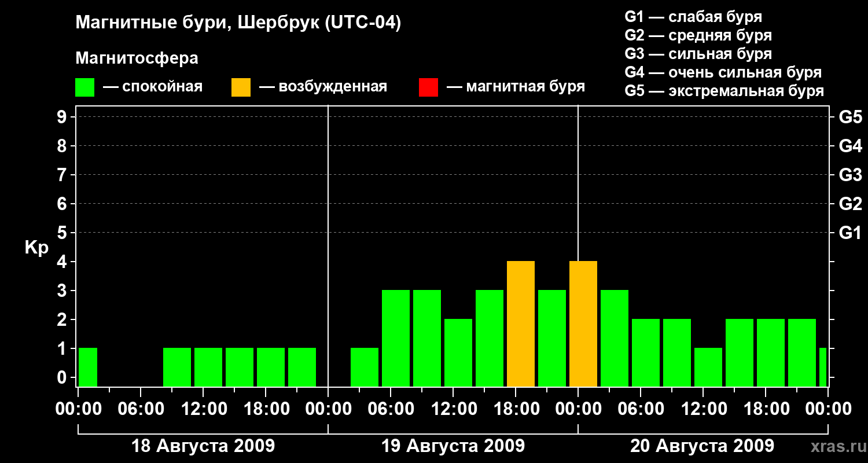
Task: Select the green Kp 3 bar at 21:00, 19 August
Action: click(552, 339)
